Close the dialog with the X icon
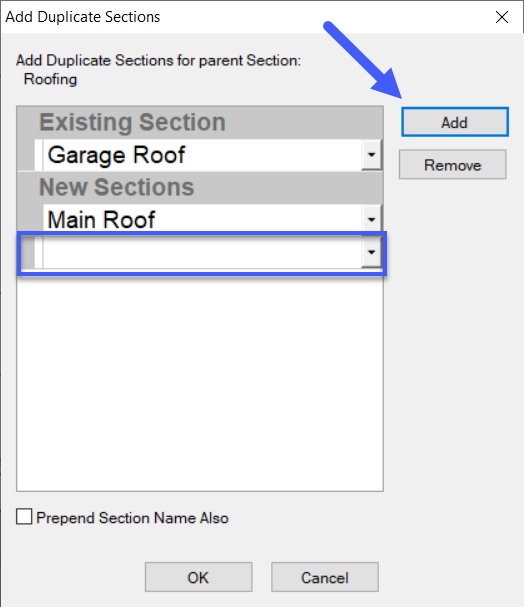Viewport: 524px width, 607px height. click(x=502, y=17)
